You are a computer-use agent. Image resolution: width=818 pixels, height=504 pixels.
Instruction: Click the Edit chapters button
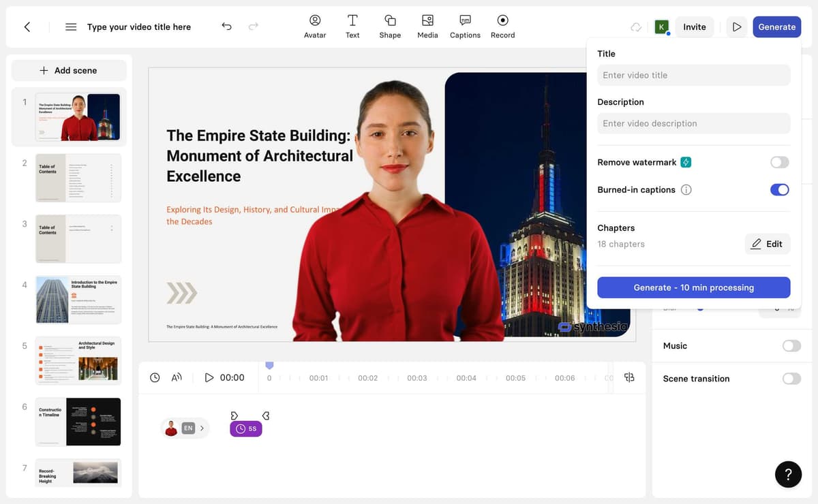click(768, 244)
